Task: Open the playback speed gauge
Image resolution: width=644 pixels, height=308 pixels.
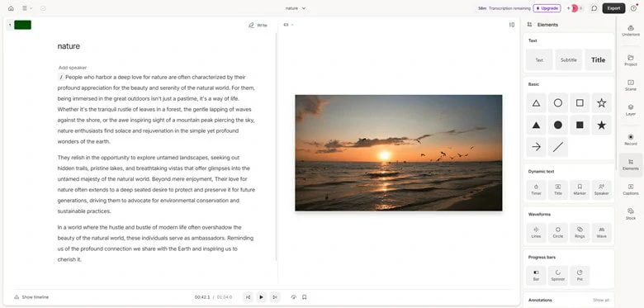Action: 293,297
